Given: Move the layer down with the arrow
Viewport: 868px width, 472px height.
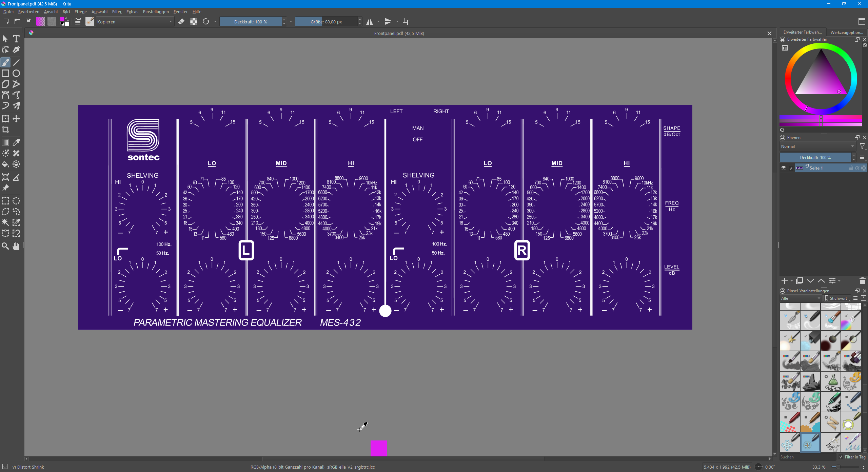Looking at the screenshot, I should [x=810, y=281].
